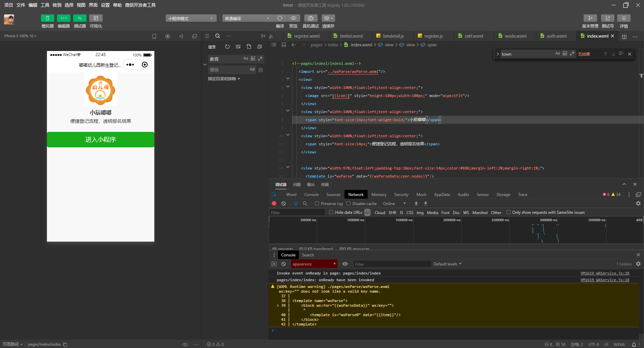The image size is (644, 348).
Task: Stop the red network recording button
Action: coord(274,203)
